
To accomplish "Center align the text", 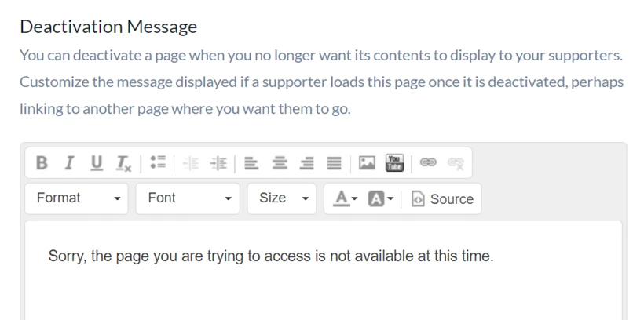I will (x=280, y=163).
